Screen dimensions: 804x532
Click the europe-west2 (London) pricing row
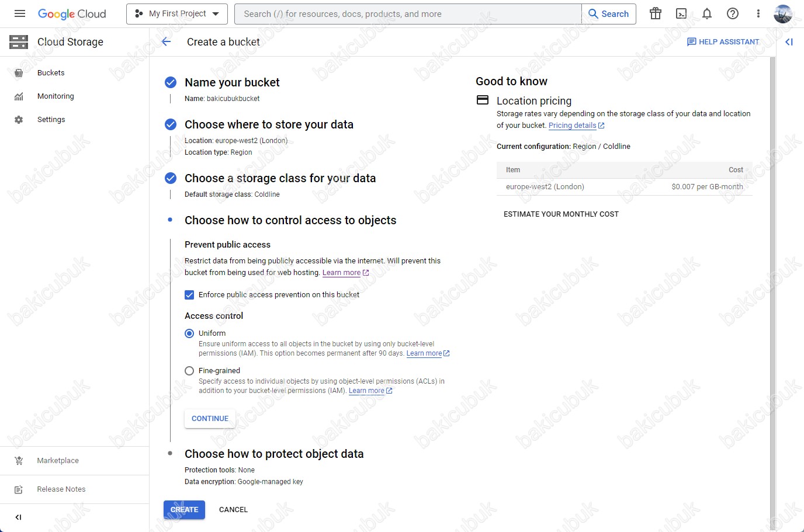click(625, 187)
